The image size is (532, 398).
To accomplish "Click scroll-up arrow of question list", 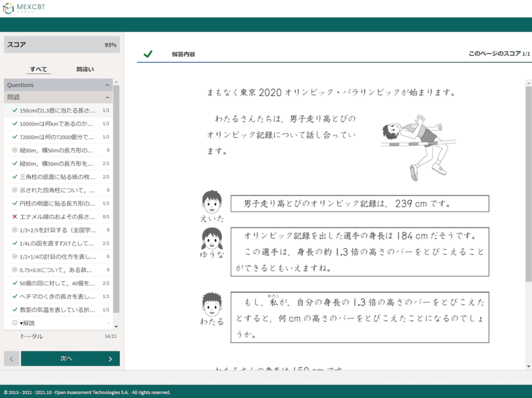I will (116, 82).
